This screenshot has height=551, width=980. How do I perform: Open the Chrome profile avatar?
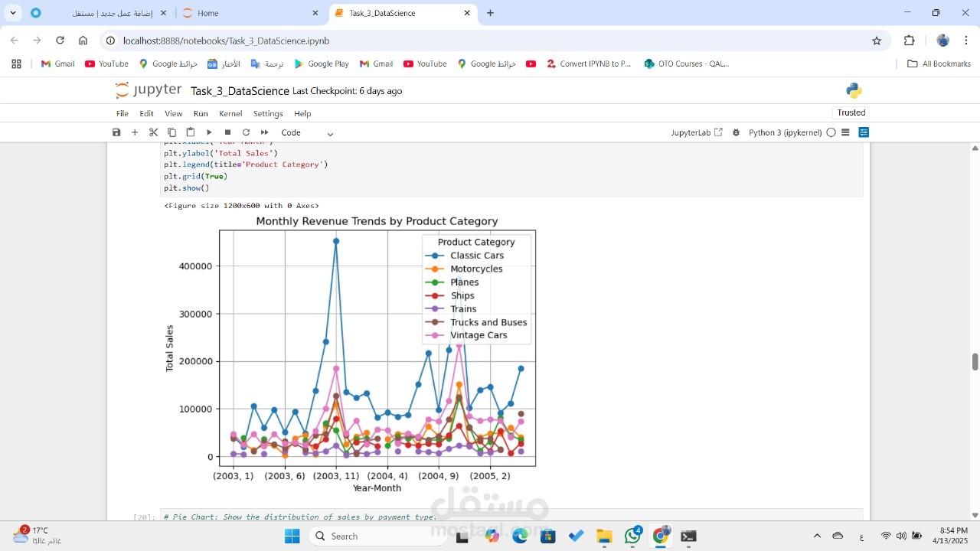943,41
